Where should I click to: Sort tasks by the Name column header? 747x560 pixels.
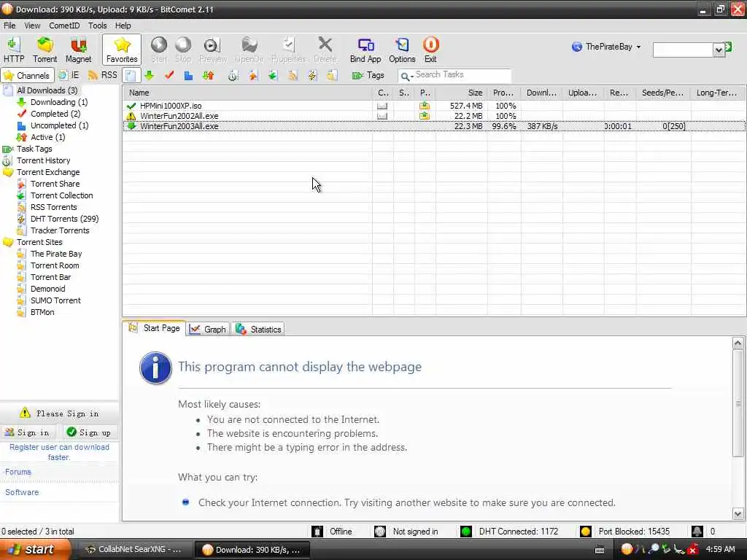click(x=247, y=93)
